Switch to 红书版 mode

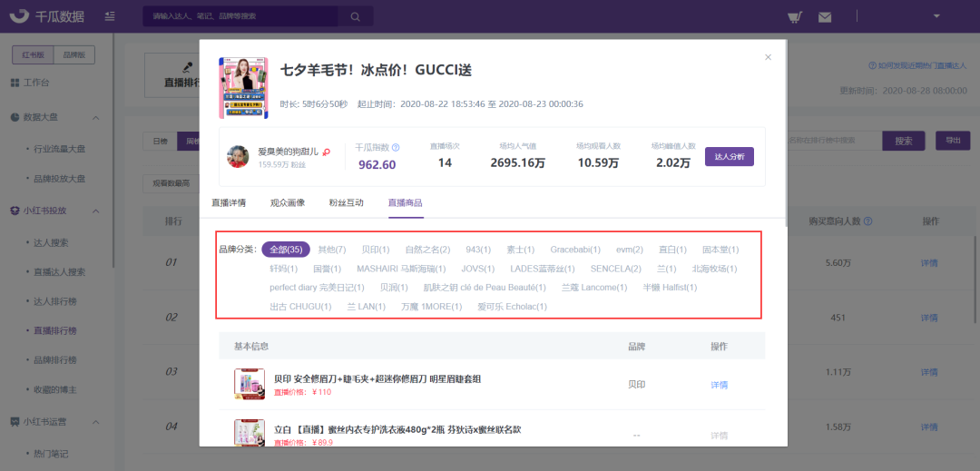[x=34, y=55]
